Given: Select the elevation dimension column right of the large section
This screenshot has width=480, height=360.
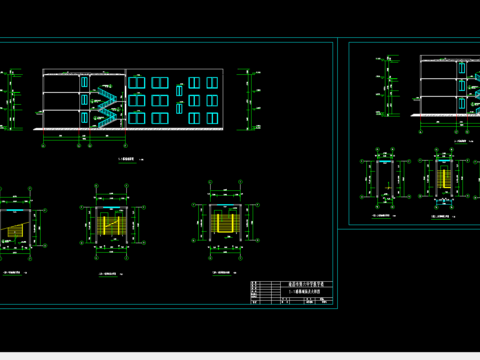Looking at the screenshot, I should tap(249, 99).
